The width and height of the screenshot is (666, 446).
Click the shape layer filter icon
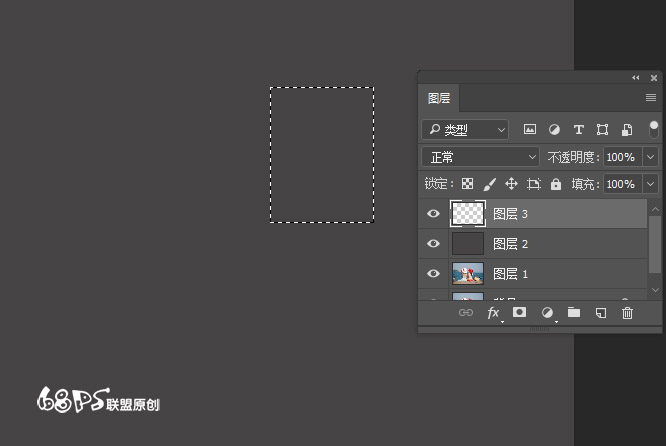point(603,129)
